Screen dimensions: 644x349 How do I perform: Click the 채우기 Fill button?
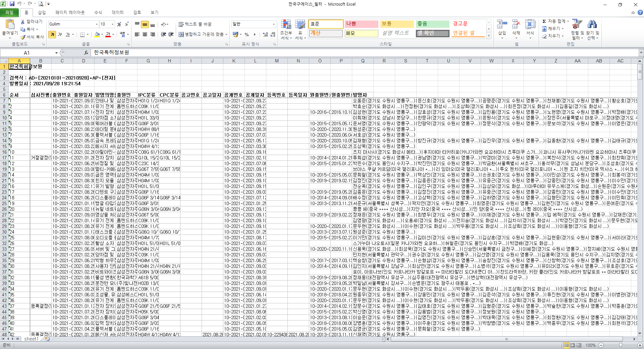[551, 29]
